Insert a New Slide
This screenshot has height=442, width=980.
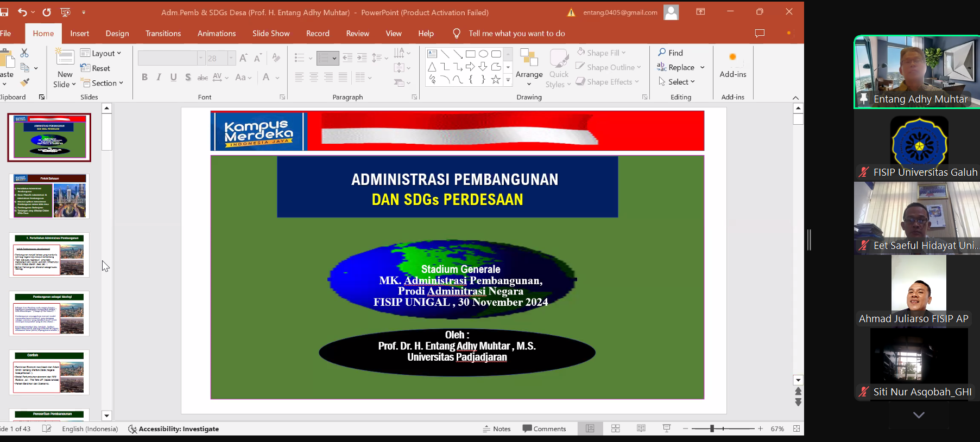[x=65, y=62]
